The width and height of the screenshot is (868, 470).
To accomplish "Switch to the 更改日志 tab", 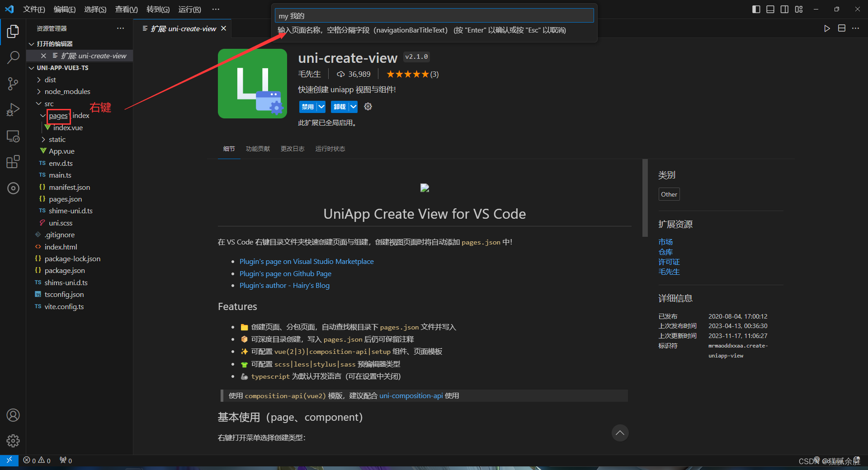I will (292, 149).
